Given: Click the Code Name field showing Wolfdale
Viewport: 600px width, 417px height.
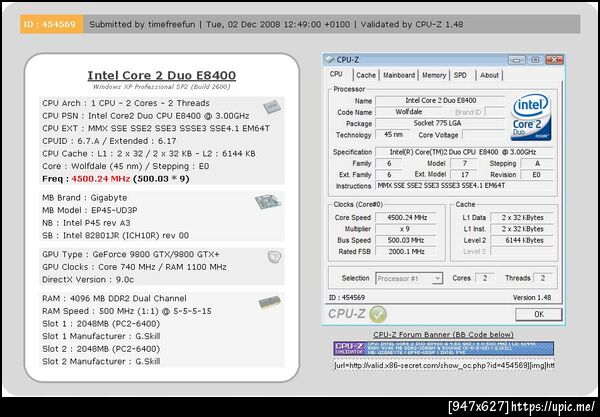Looking at the screenshot, I should (x=409, y=112).
